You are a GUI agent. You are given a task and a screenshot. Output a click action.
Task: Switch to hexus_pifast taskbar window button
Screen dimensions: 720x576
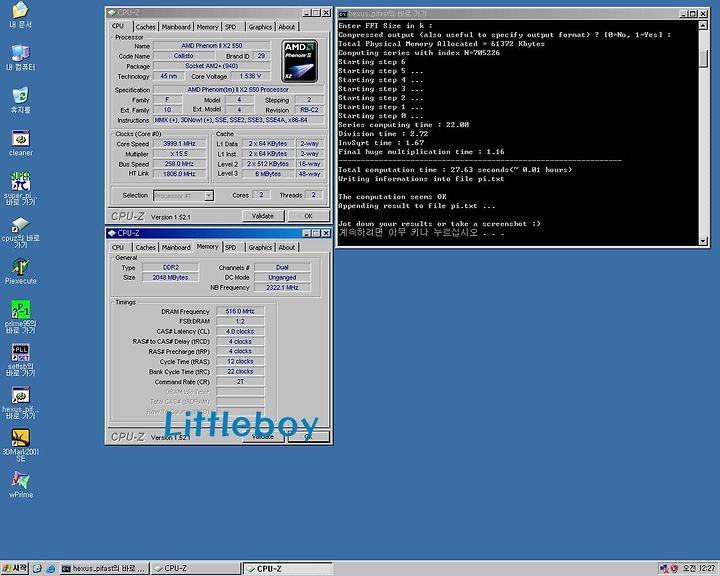[x=103, y=569]
